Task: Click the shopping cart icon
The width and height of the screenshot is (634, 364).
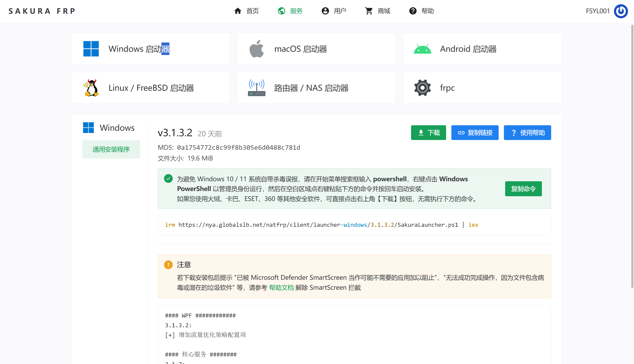Action: click(x=369, y=11)
